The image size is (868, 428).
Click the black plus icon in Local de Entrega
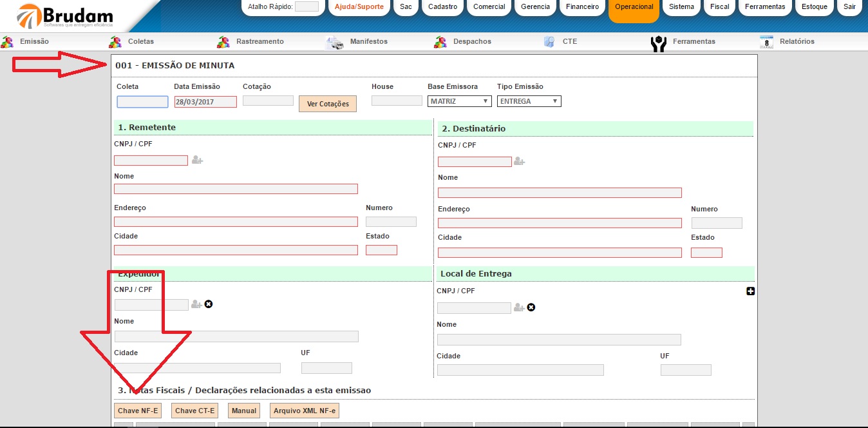pos(750,291)
